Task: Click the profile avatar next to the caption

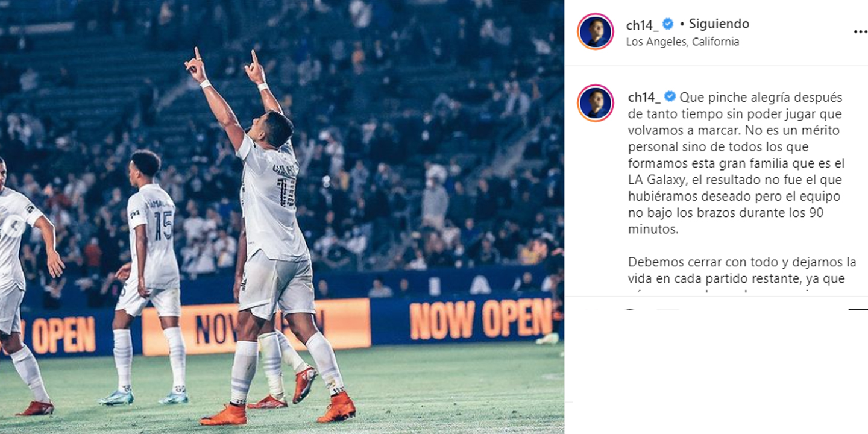Action: coord(596,103)
